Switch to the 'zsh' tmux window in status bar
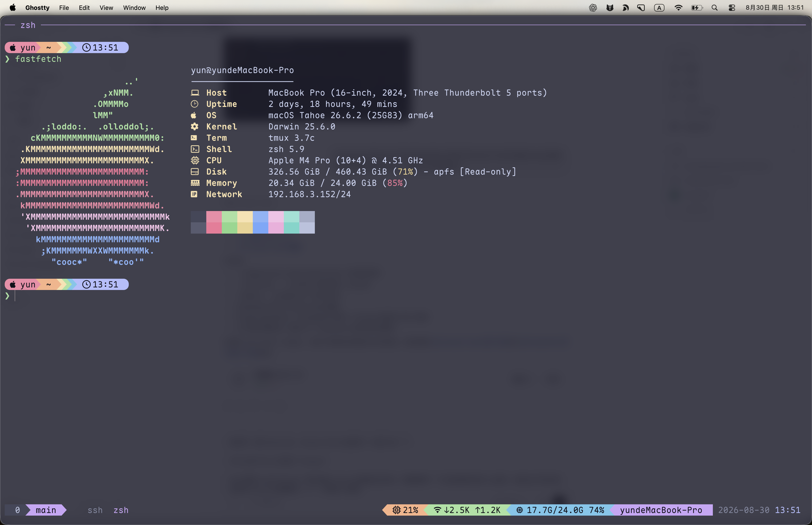The height and width of the screenshot is (525, 812). click(121, 510)
